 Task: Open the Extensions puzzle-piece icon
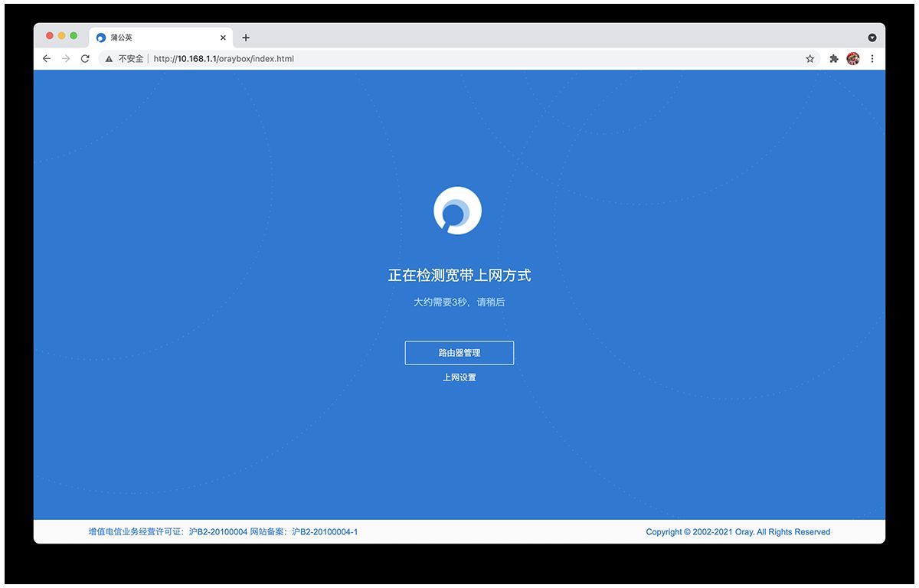tap(834, 59)
